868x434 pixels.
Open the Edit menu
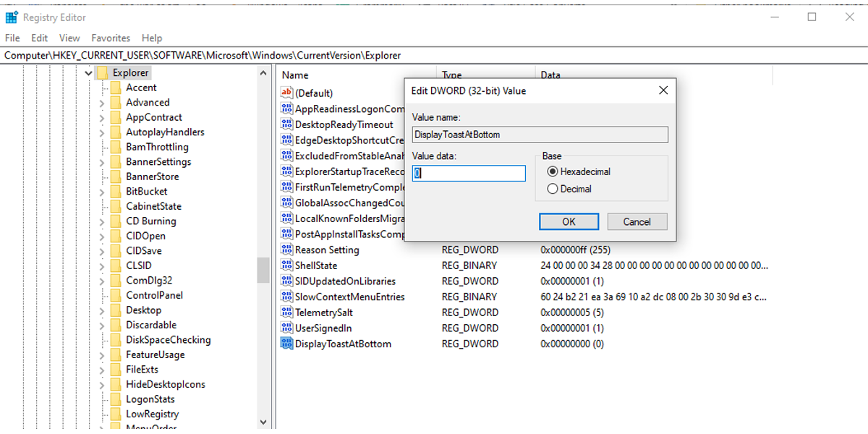(x=39, y=38)
